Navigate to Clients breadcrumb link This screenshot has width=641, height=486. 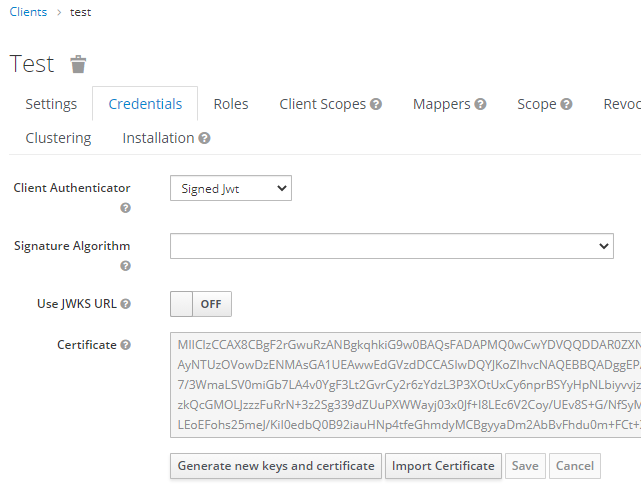[x=28, y=12]
